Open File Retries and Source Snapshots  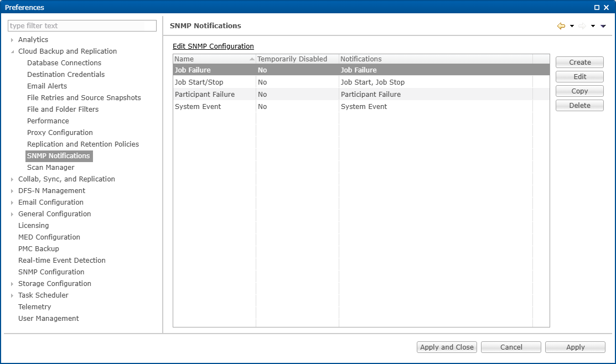click(84, 98)
